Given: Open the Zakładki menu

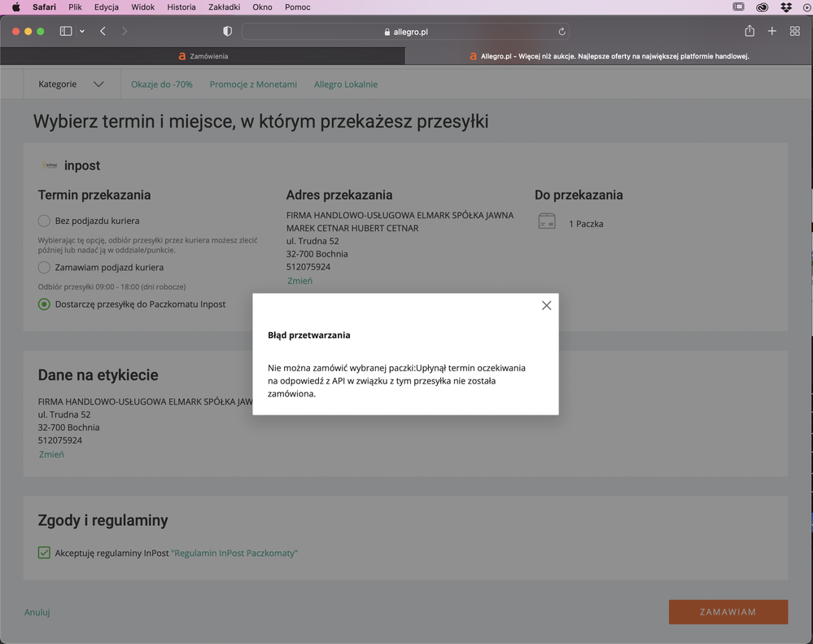Looking at the screenshot, I should point(224,7).
